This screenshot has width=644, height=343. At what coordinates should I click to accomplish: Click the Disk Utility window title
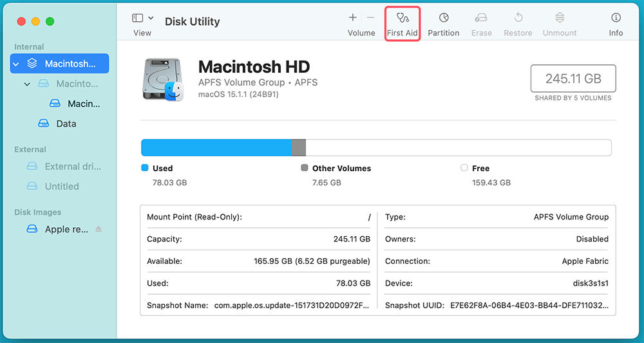pyautogui.click(x=192, y=21)
